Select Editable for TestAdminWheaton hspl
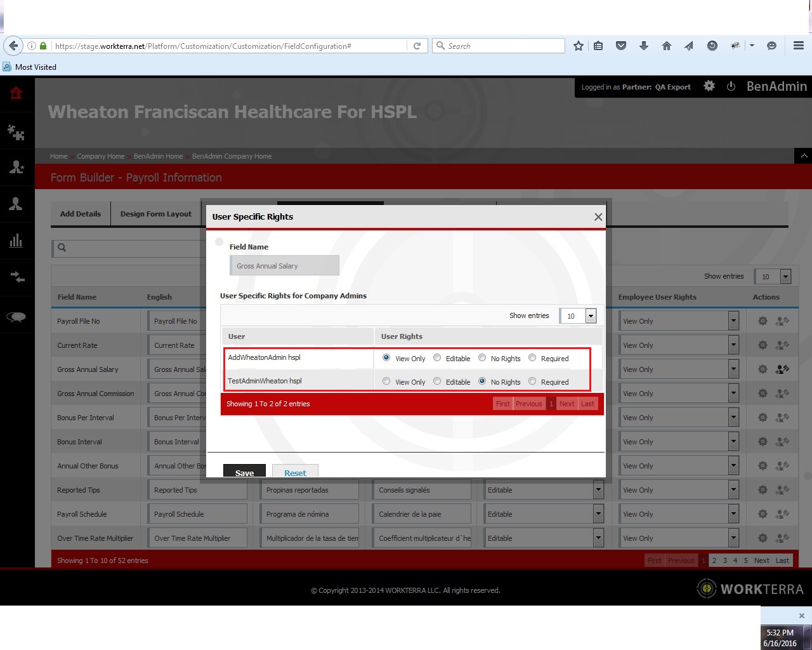 click(437, 381)
